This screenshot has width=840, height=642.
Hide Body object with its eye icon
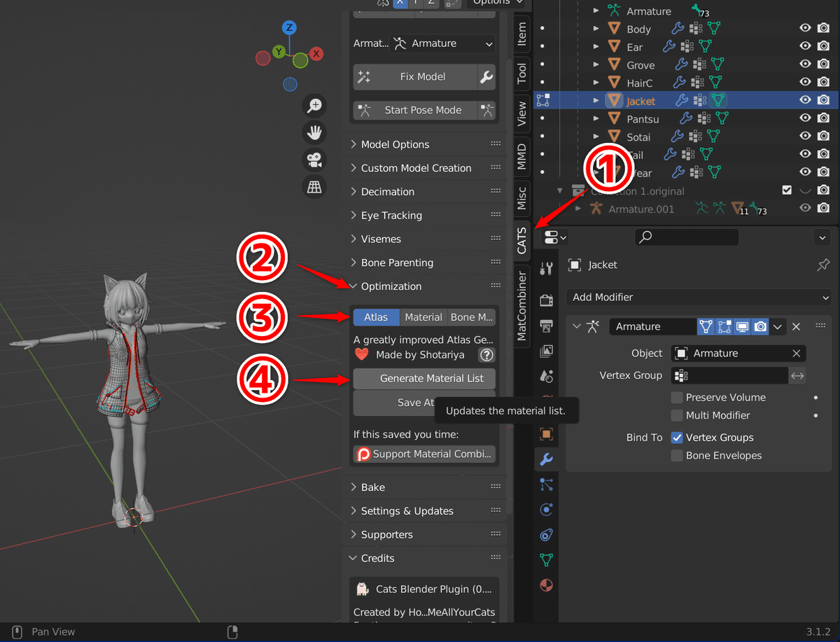coord(805,29)
